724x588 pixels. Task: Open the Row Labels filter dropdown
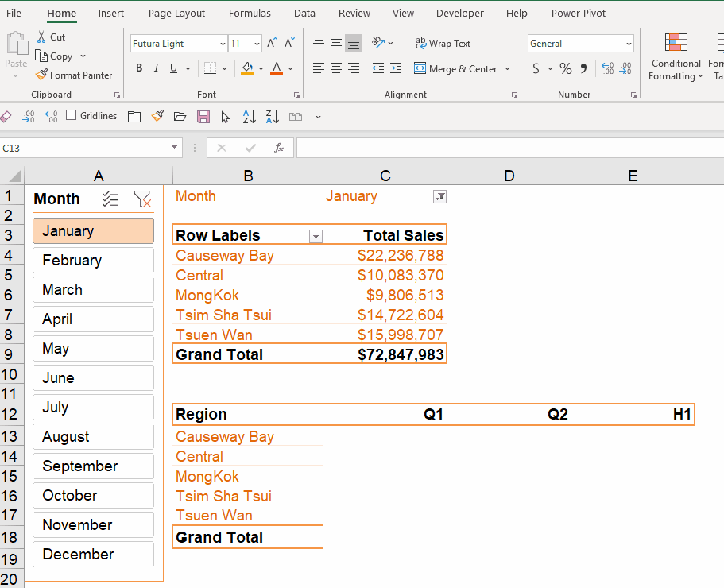click(x=316, y=236)
